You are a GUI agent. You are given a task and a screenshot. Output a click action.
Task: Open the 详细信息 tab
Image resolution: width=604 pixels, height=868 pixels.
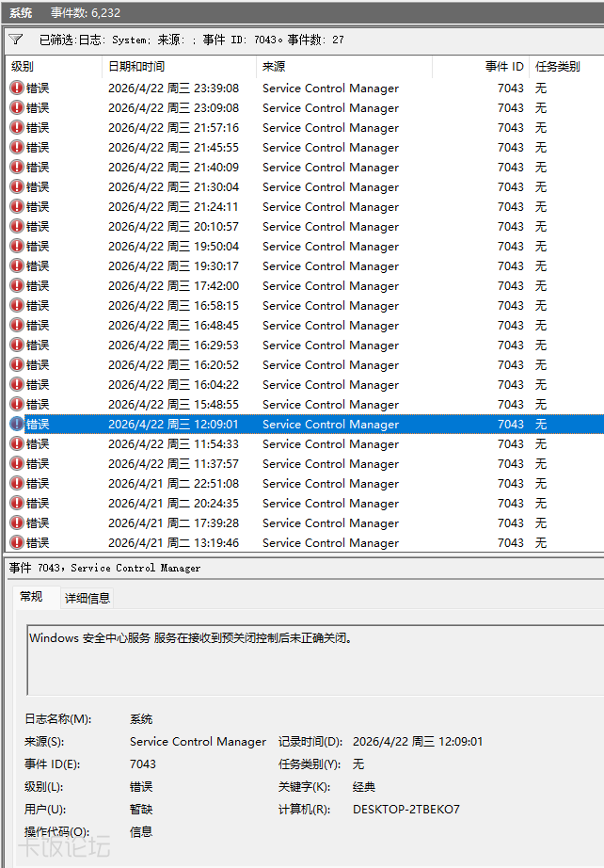[87, 598]
